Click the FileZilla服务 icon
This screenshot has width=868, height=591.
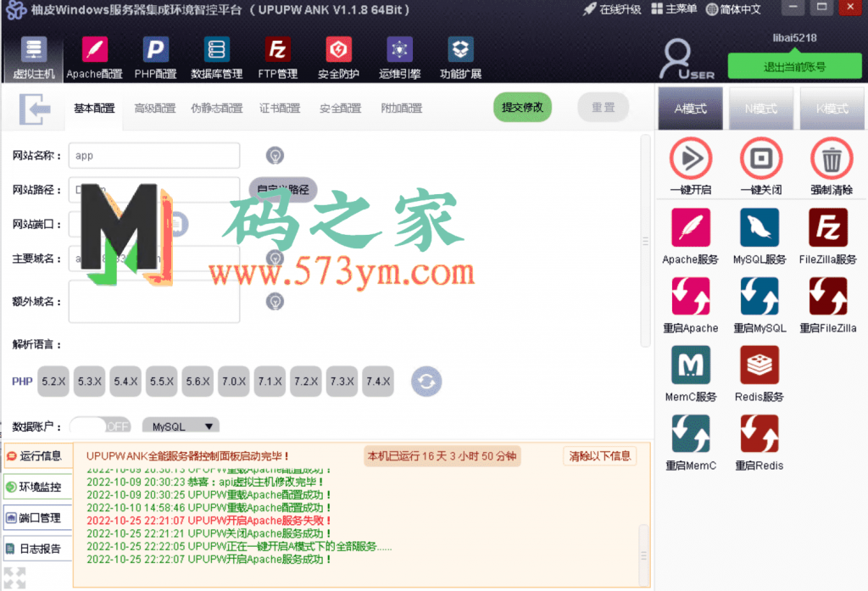pos(827,227)
